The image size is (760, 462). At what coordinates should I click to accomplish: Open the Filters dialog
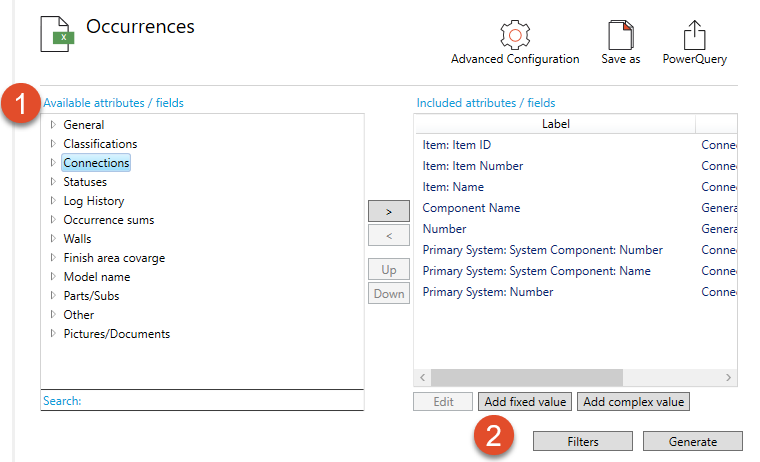[x=582, y=441]
